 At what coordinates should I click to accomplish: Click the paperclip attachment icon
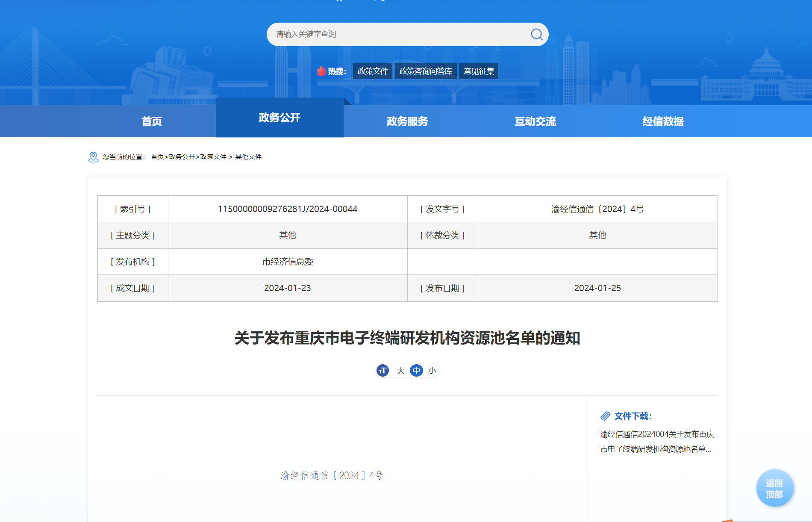(x=605, y=416)
